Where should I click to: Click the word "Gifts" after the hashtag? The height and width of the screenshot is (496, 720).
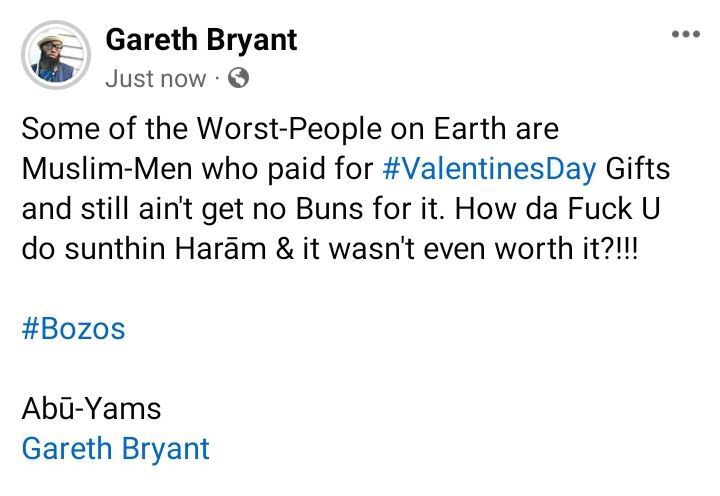[637, 167]
